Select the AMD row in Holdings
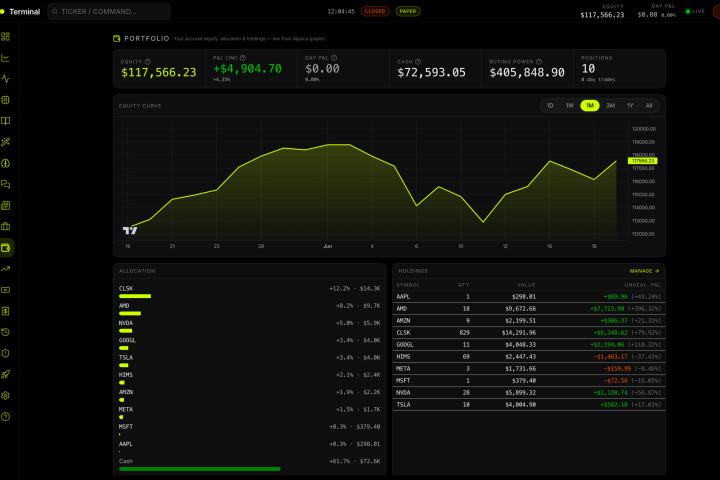Screen dimensions: 720x480 click(x=529, y=309)
